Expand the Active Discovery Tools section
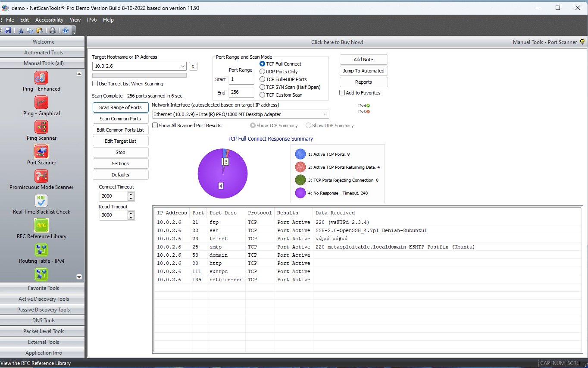 (43, 299)
